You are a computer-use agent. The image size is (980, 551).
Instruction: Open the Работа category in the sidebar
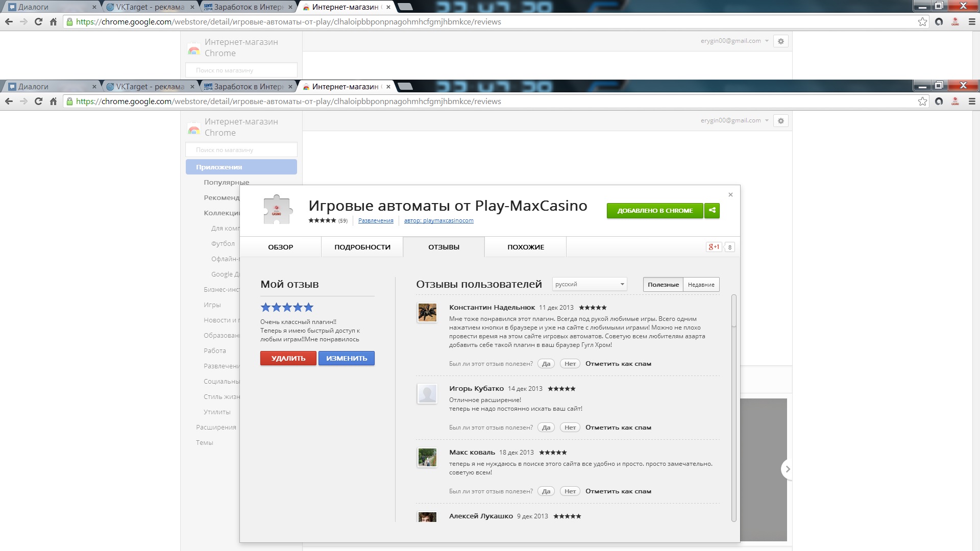pos(215,350)
